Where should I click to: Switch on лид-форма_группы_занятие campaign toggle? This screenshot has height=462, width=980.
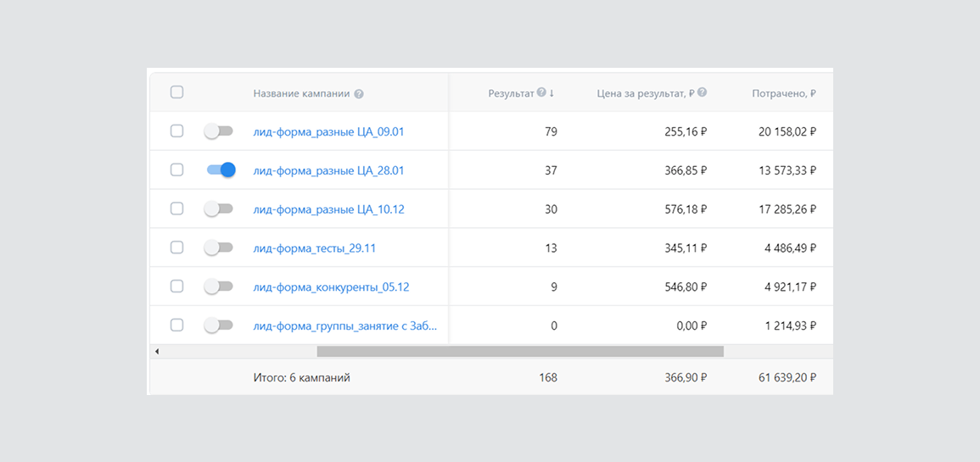tap(219, 325)
